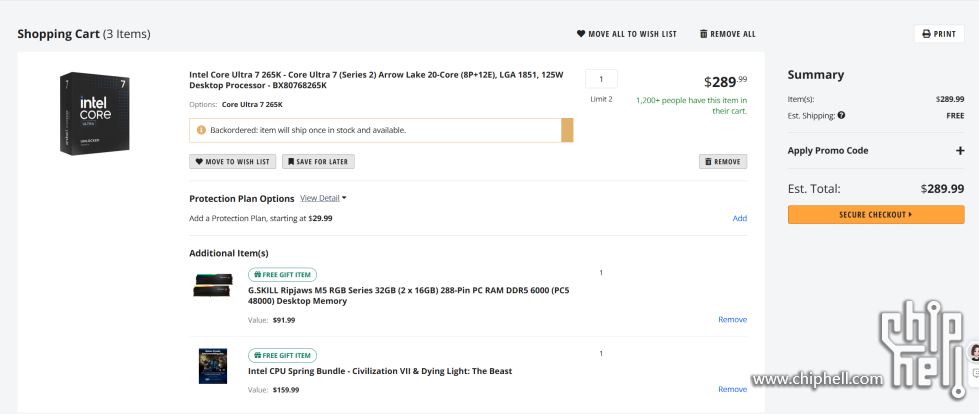Open G.SKILL Ripjaws M5 RGB memory title
979x414 pixels.
[408, 295]
